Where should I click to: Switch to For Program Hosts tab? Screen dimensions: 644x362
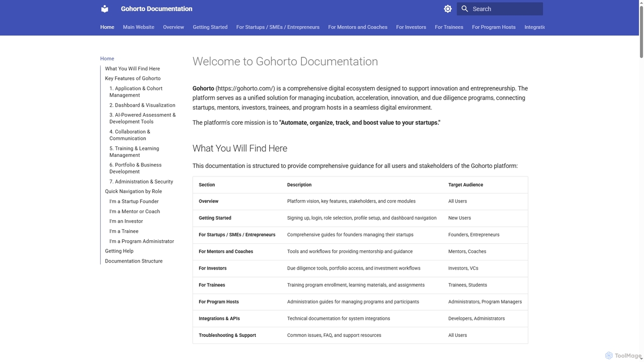pyautogui.click(x=494, y=27)
